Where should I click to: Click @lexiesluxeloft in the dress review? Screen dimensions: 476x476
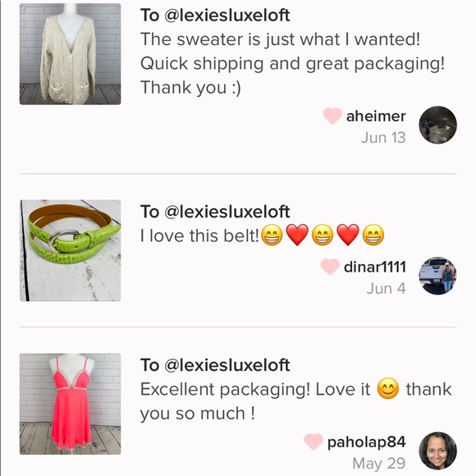(227, 365)
